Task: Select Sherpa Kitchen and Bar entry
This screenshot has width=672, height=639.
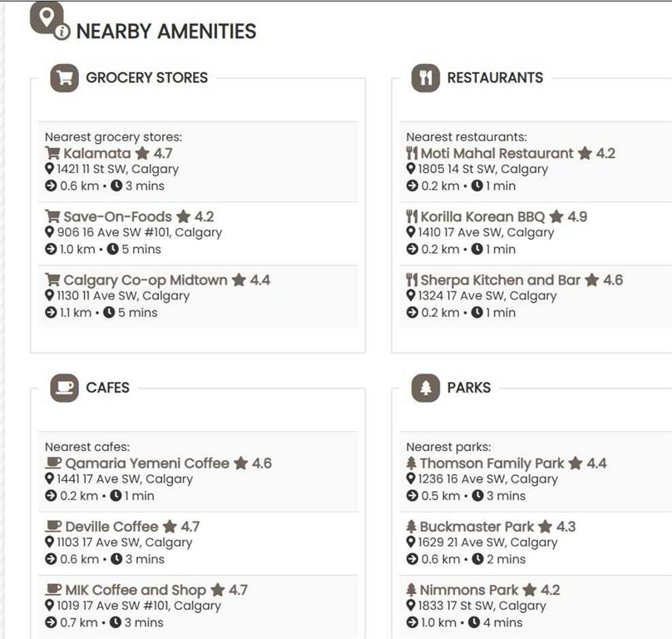Action: pos(500,280)
